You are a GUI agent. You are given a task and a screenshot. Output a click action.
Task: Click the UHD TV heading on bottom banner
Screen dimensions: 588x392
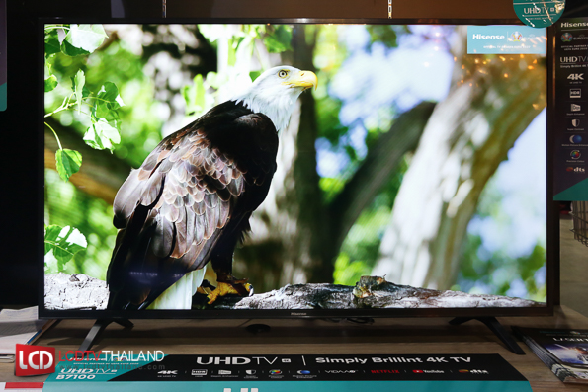tap(243, 360)
